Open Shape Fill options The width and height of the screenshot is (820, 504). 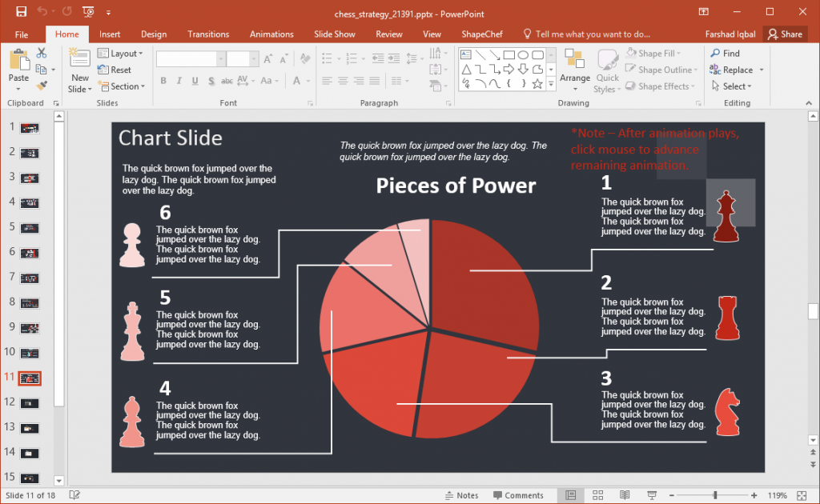click(653, 54)
